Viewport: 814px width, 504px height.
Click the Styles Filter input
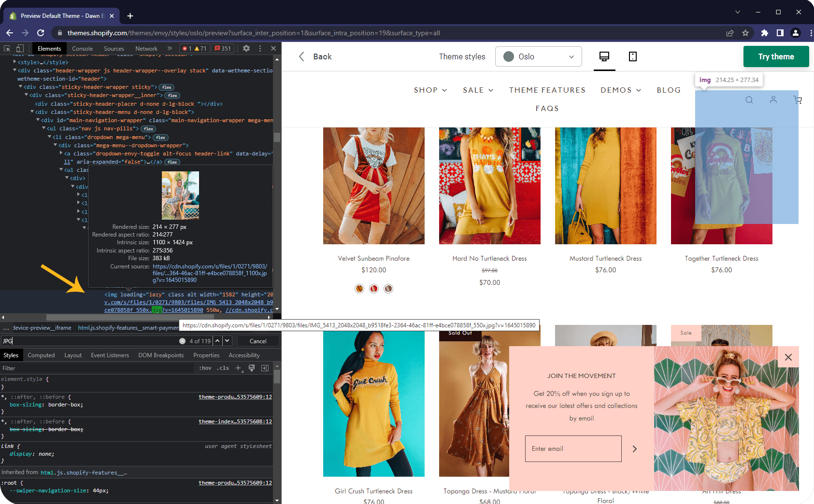tap(97, 368)
